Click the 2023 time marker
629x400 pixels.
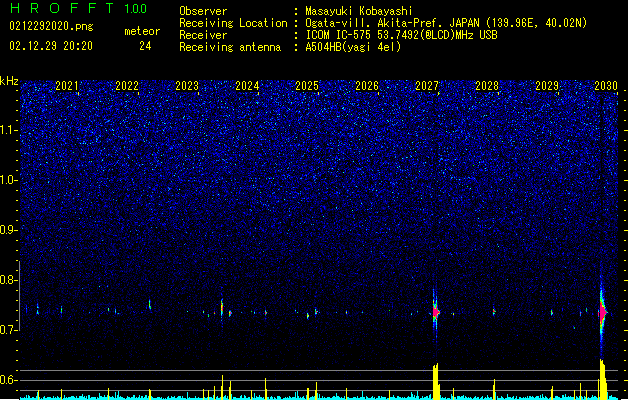(x=187, y=86)
